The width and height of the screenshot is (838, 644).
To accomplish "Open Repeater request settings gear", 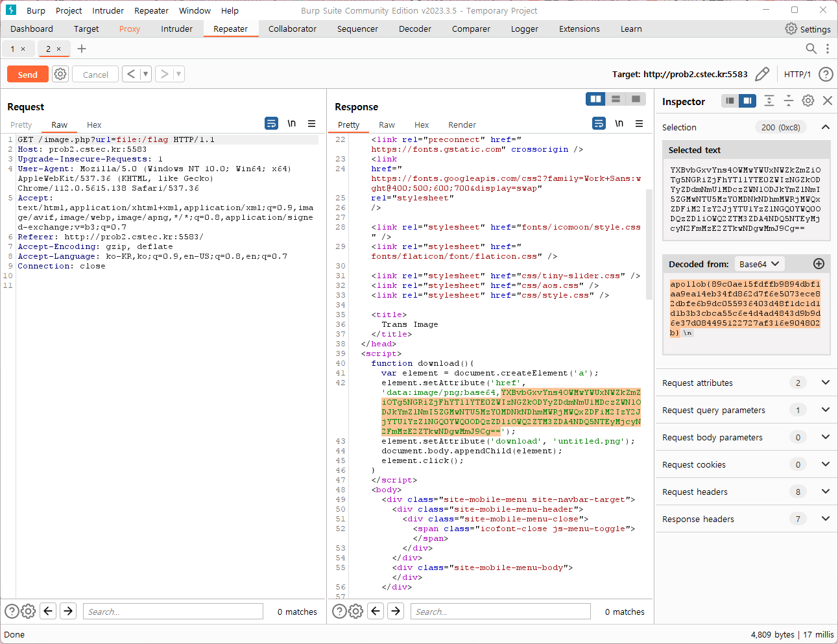I will click(x=60, y=74).
